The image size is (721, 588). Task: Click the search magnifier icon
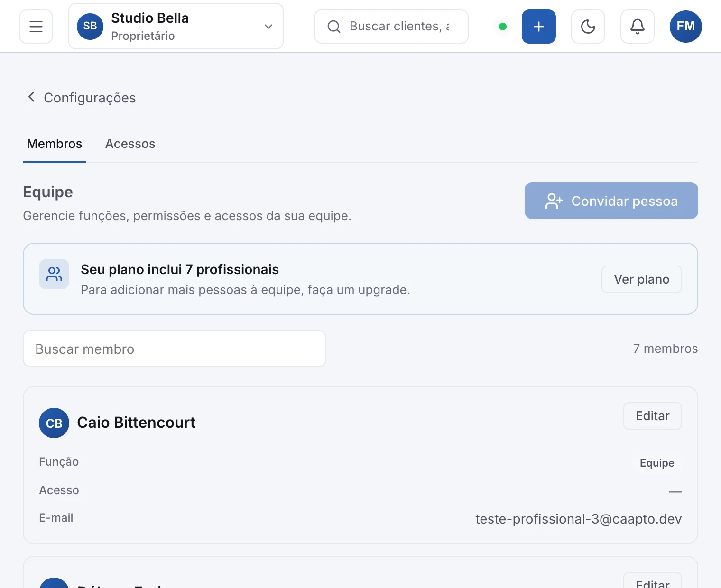[334, 27]
